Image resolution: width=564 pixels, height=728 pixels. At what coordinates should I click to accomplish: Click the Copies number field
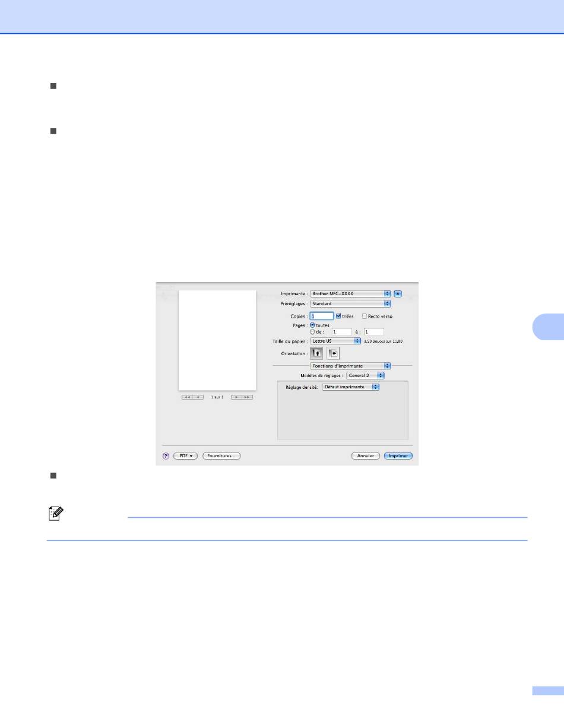pos(321,316)
